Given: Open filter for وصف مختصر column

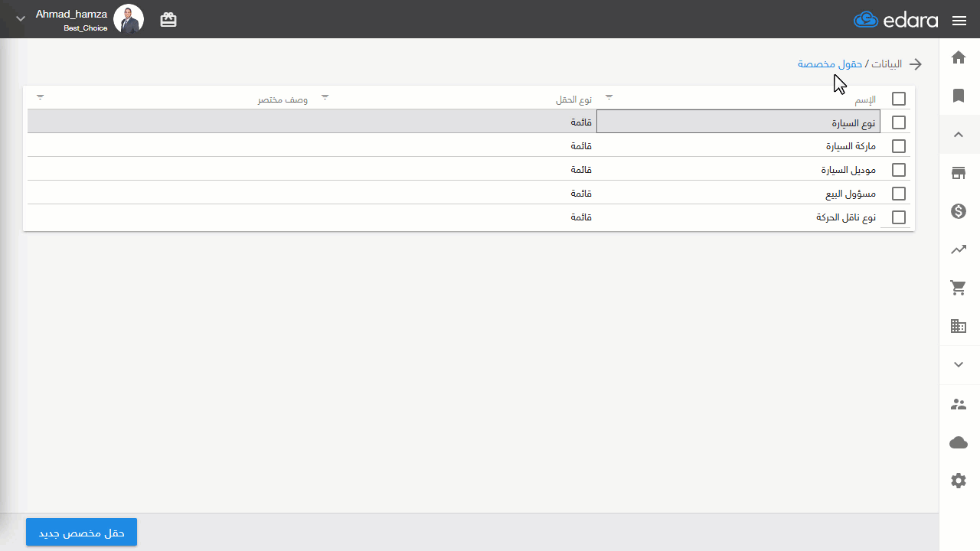Looking at the screenshot, I should tap(41, 97).
